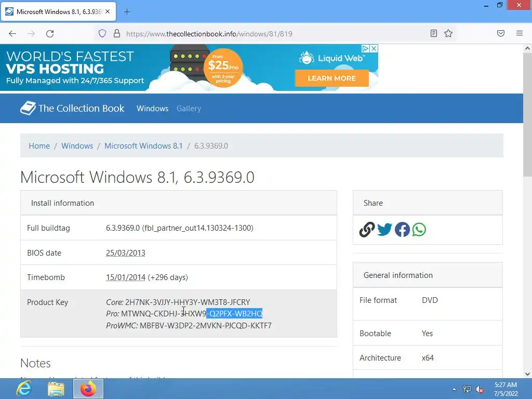Open a new tab with plus button
The height and width of the screenshot is (399, 532).
[127, 12]
